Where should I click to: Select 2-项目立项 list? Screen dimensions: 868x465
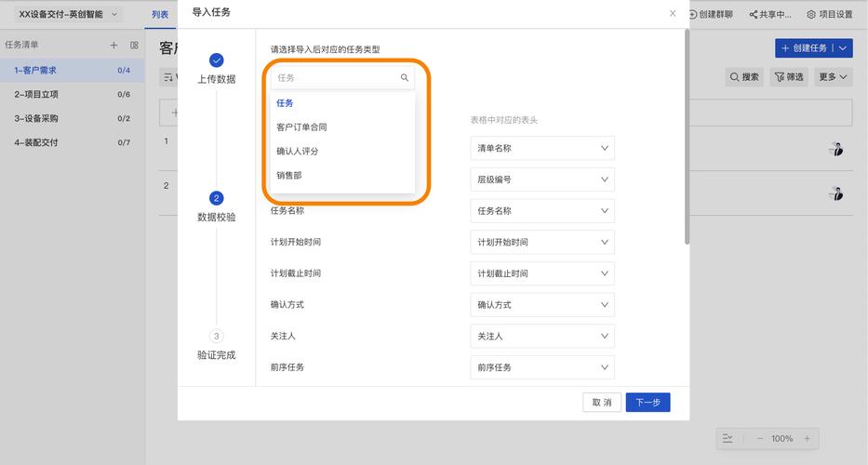tap(72, 95)
